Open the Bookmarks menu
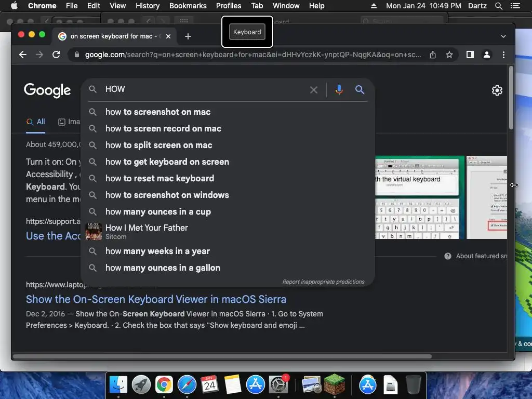The width and height of the screenshot is (532, 399). (188, 6)
